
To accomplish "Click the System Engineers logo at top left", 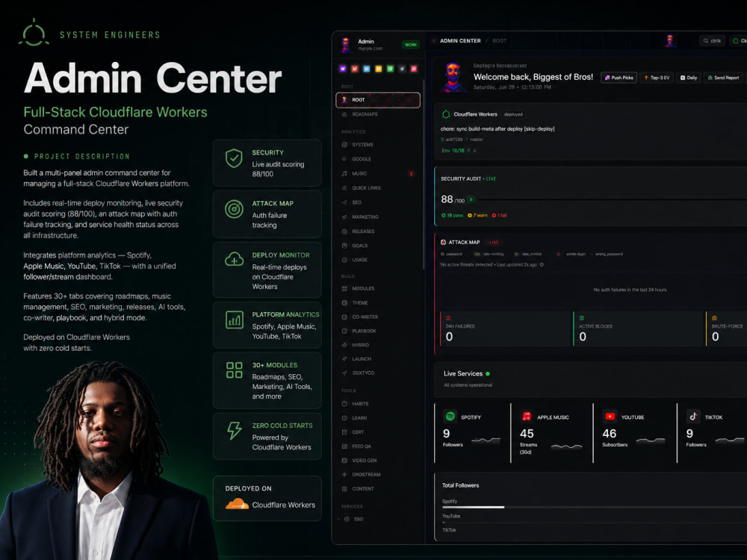I will pos(34,33).
